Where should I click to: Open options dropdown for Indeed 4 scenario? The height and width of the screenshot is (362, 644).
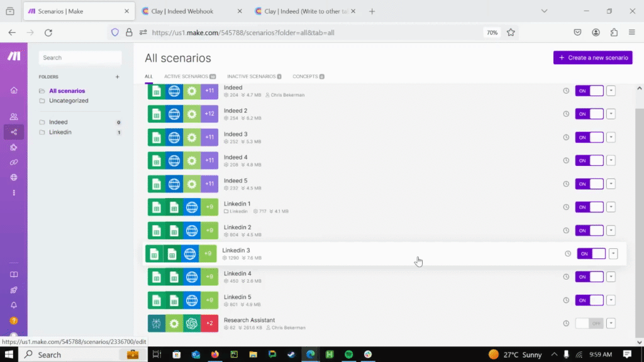click(611, 160)
